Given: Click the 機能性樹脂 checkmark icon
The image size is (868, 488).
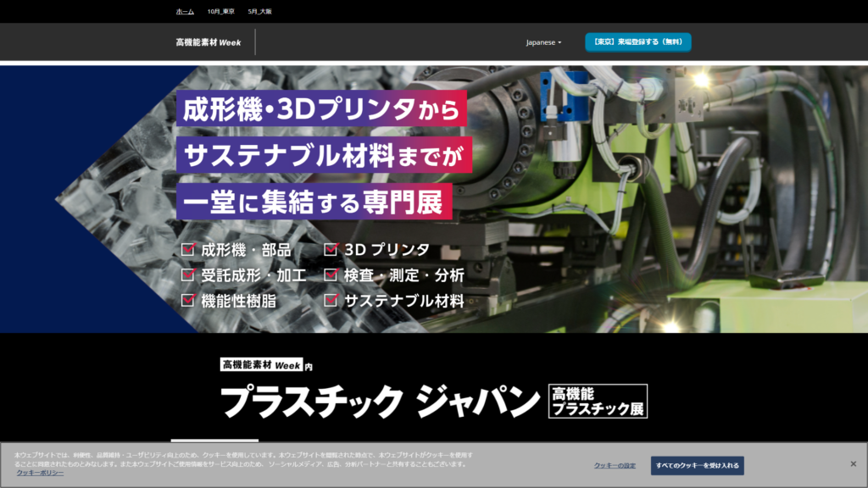Looking at the screenshot, I should (188, 301).
